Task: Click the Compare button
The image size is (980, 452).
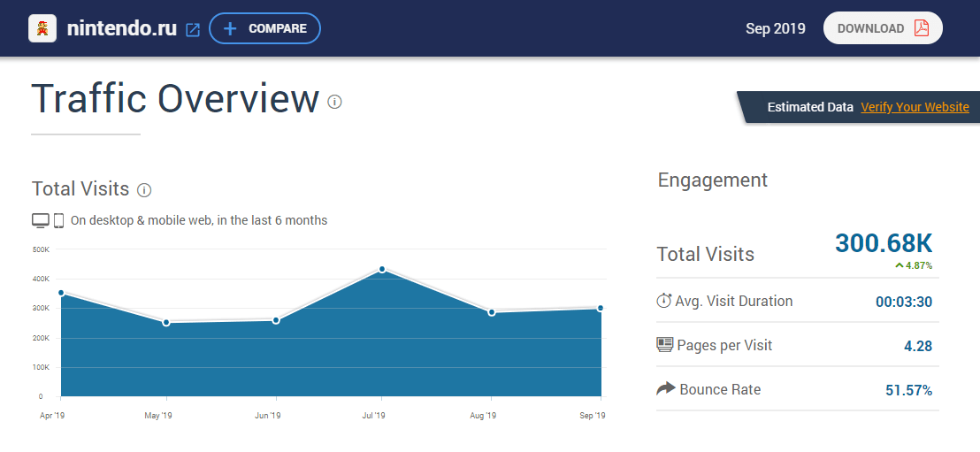Action: point(264,28)
